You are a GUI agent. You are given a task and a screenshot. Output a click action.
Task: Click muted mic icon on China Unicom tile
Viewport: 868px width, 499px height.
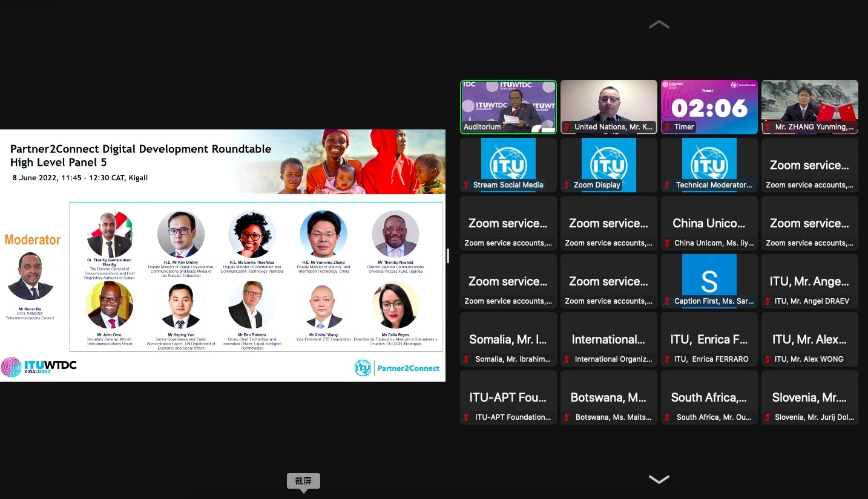pyautogui.click(x=668, y=243)
